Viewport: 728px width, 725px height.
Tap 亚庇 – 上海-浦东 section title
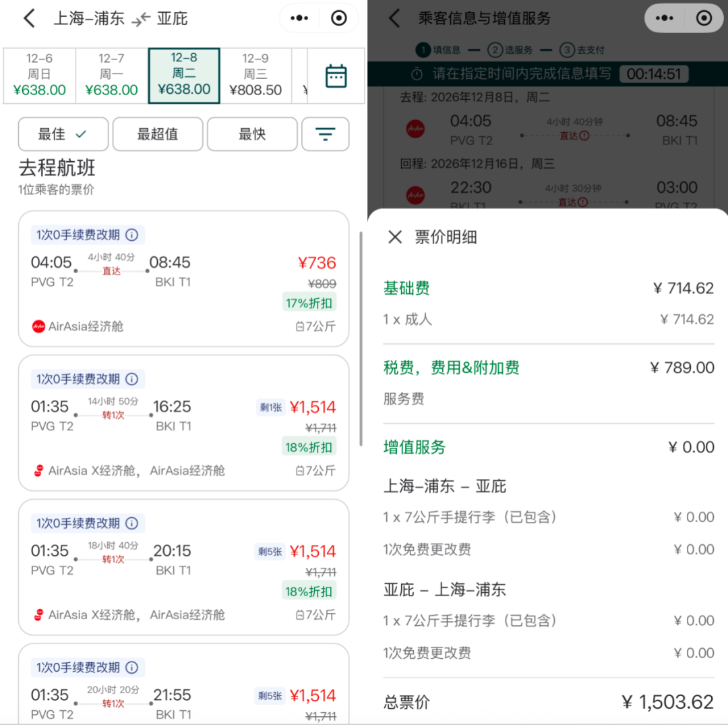tap(444, 589)
